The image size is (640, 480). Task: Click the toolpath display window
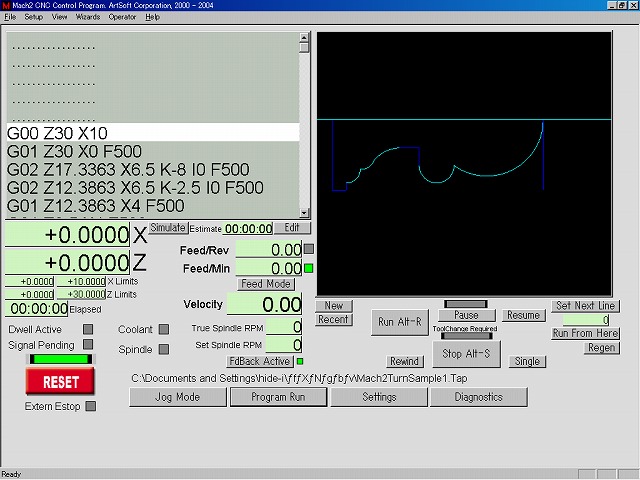(464, 164)
